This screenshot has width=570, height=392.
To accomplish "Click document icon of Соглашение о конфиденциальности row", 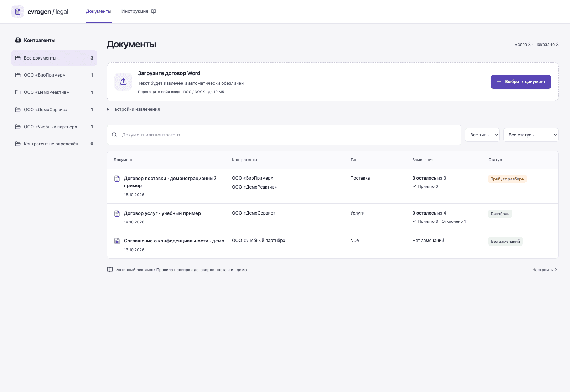I will 117,241.
